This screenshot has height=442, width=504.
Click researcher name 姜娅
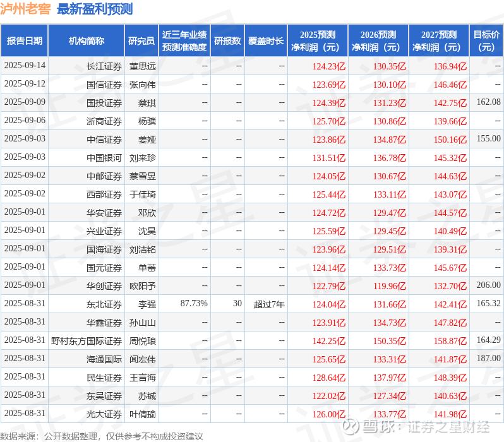coord(147,140)
